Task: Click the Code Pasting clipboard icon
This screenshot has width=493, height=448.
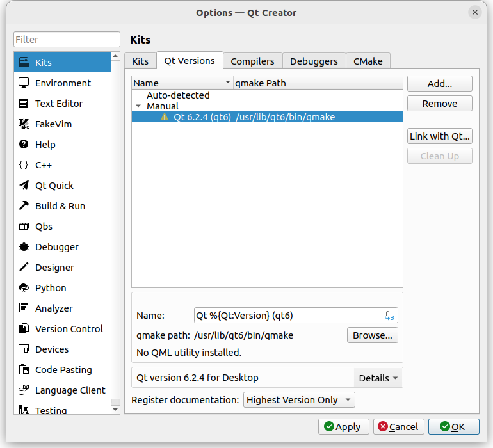Action: pyautogui.click(x=24, y=369)
